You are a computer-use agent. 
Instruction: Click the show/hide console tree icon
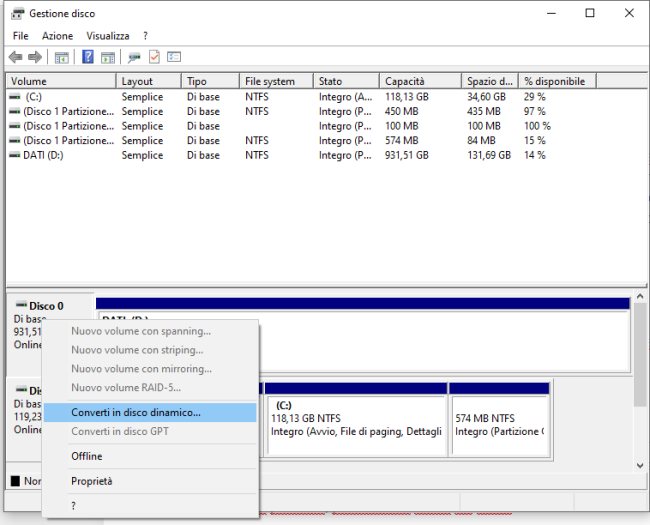click(62, 57)
